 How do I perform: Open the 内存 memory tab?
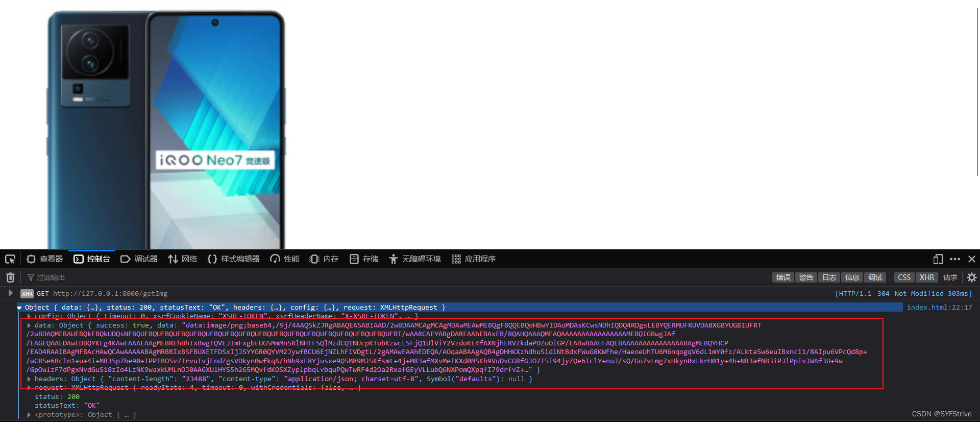324,259
